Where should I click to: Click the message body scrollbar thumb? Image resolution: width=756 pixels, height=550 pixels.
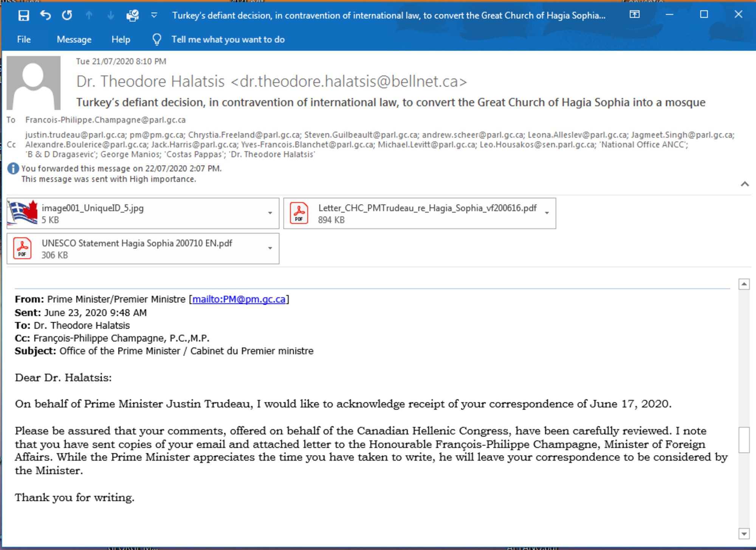click(x=744, y=440)
